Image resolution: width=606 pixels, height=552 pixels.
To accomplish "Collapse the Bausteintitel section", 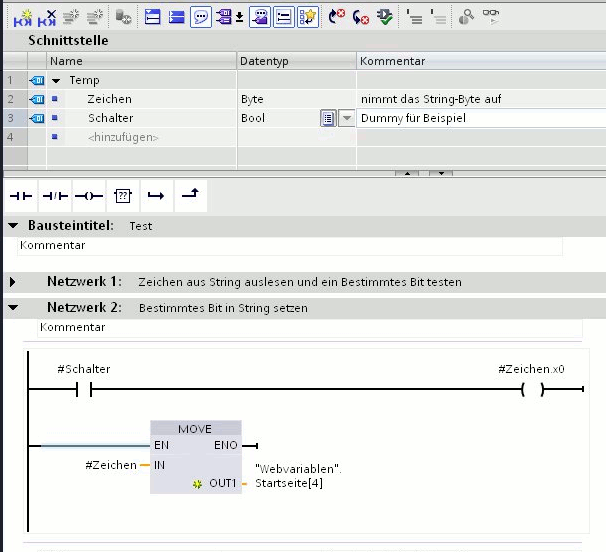I will [x=13, y=225].
